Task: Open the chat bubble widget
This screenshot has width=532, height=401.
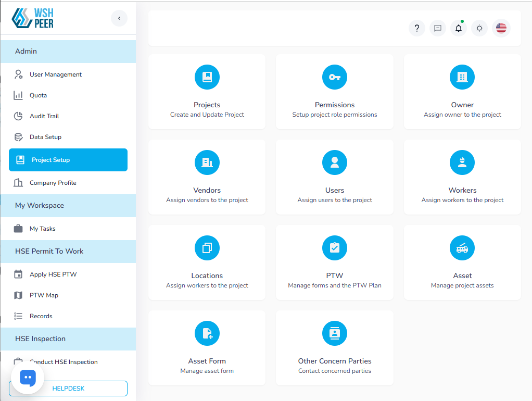Action: (28, 377)
